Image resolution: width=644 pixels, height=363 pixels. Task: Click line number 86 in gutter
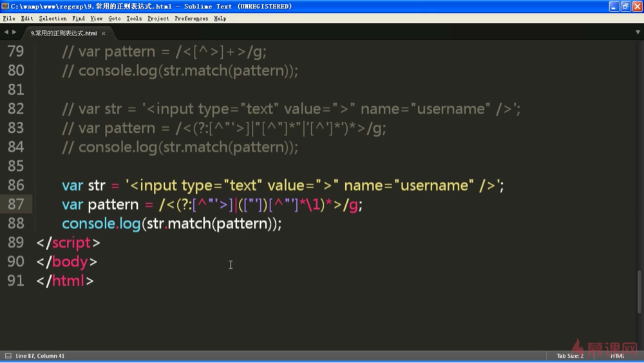pos(15,185)
